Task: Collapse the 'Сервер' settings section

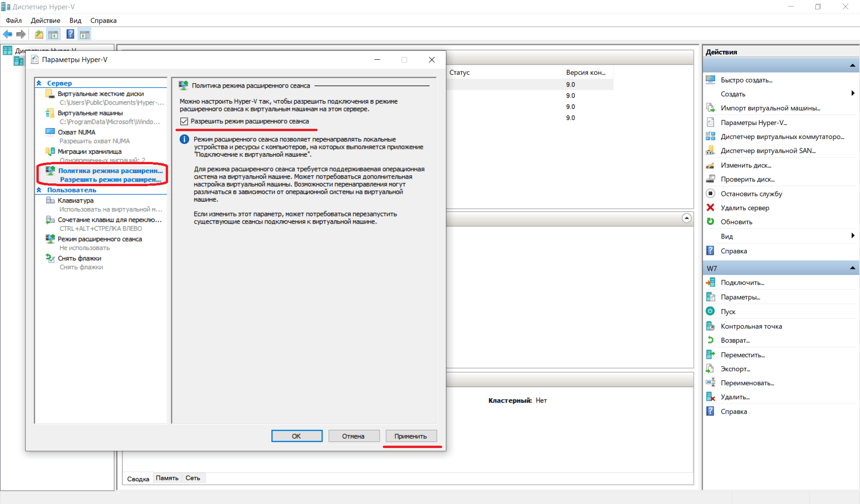Action: point(39,83)
